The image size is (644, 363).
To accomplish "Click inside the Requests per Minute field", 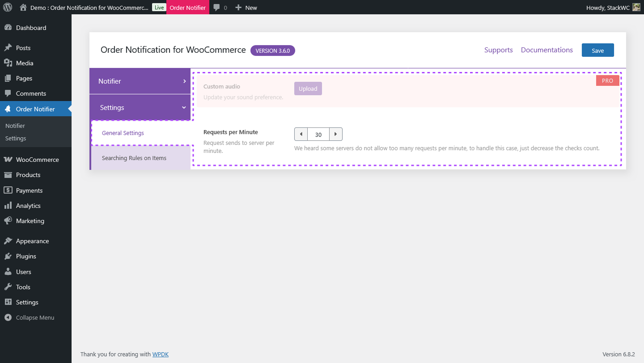I will (x=318, y=134).
